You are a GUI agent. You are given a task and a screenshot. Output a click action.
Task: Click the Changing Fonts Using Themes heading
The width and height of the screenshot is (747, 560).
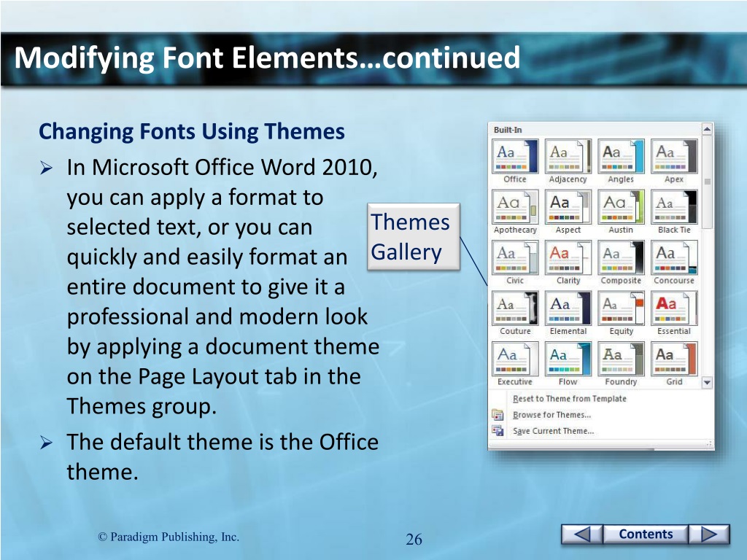(x=192, y=132)
